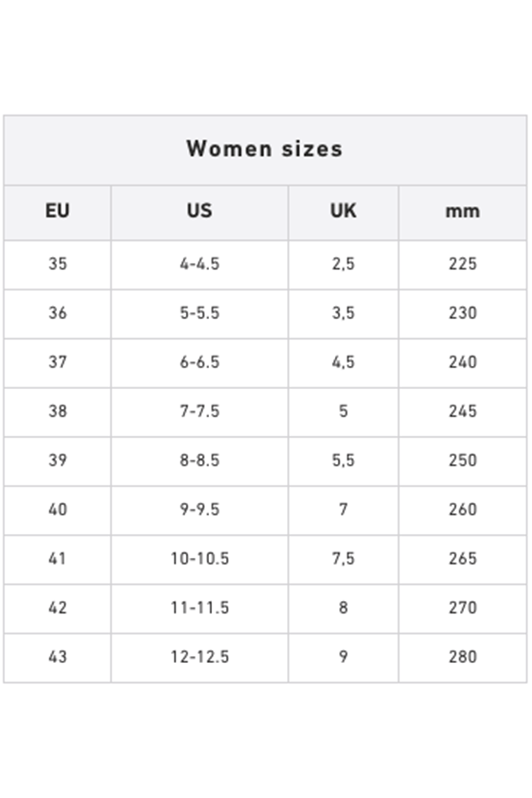
Task: Select EU size 35 cell
Action: [x=58, y=264]
